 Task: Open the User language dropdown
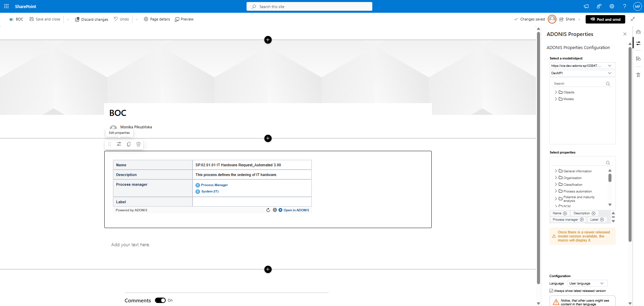coord(587,283)
